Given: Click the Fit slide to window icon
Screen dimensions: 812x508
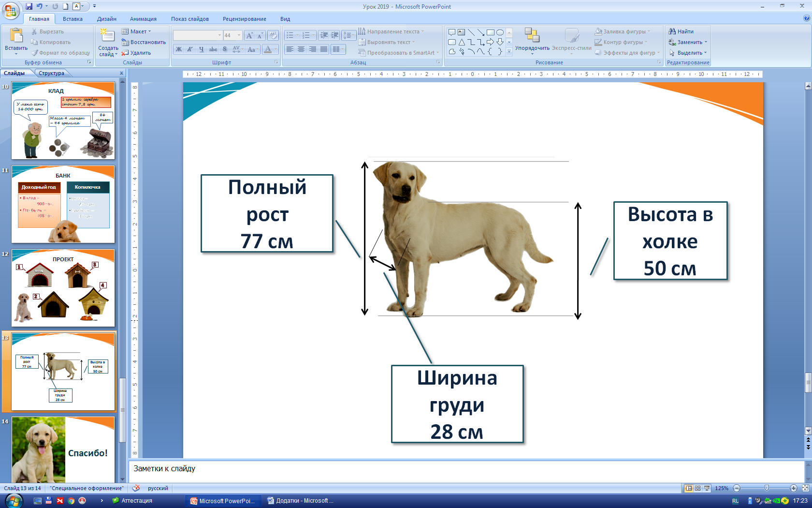Looking at the screenshot, I should [x=805, y=488].
